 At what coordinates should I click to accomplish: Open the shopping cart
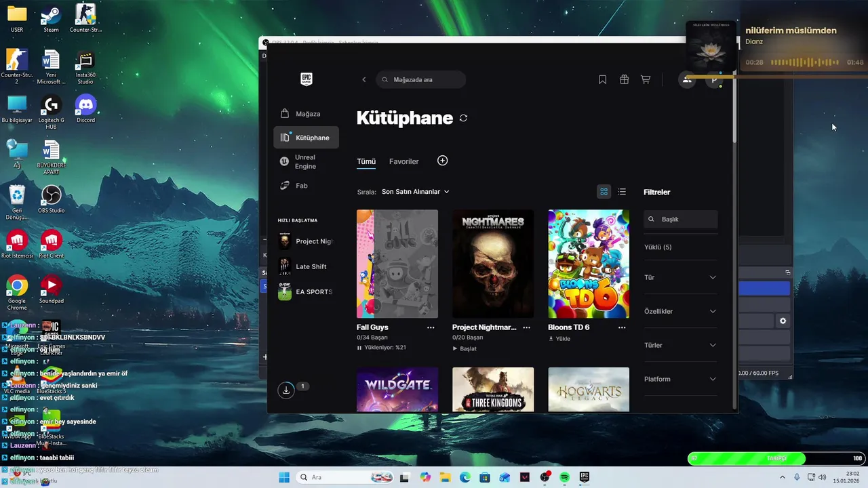646,79
